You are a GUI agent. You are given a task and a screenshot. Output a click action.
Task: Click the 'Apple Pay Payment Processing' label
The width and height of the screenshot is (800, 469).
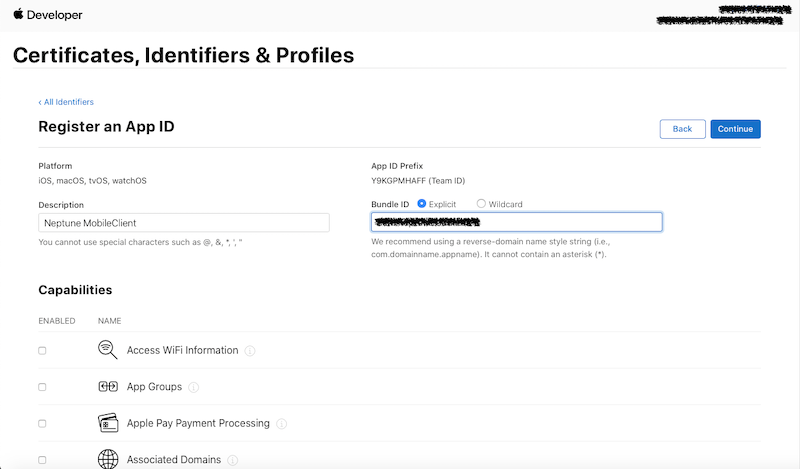click(198, 423)
